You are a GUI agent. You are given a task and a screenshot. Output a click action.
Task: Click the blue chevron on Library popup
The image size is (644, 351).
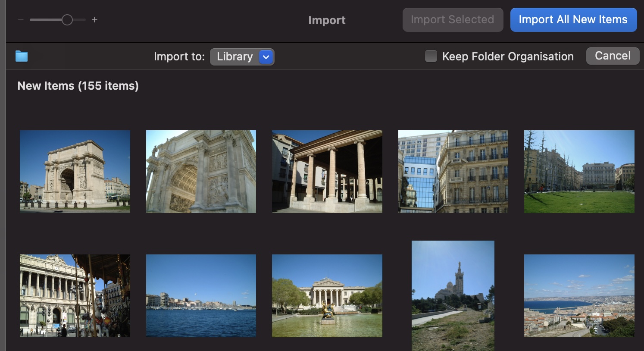266,57
